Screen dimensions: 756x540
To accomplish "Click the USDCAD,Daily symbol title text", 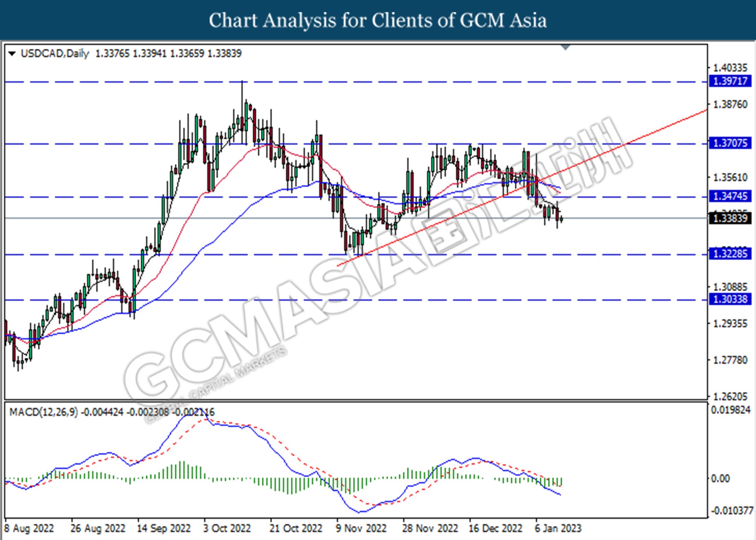I will coord(55,54).
